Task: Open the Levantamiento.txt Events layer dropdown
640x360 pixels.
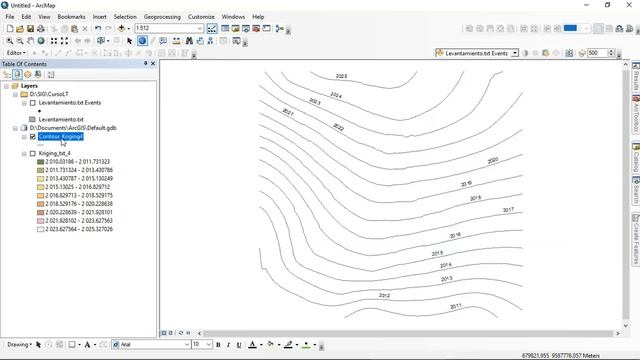Action: 515,53
